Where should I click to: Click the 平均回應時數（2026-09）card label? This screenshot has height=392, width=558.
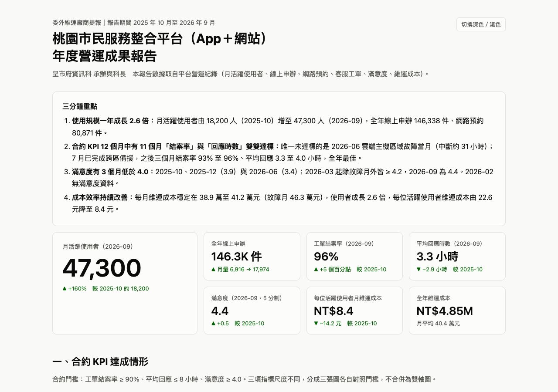pos(449,244)
